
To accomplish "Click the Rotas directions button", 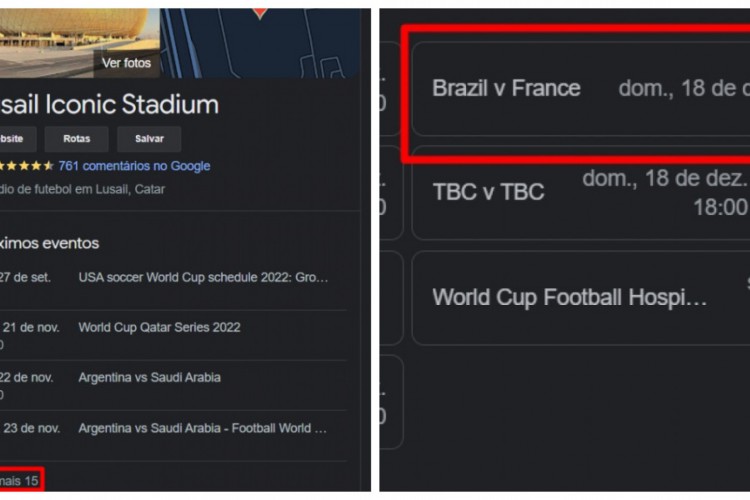I will click(x=76, y=138).
